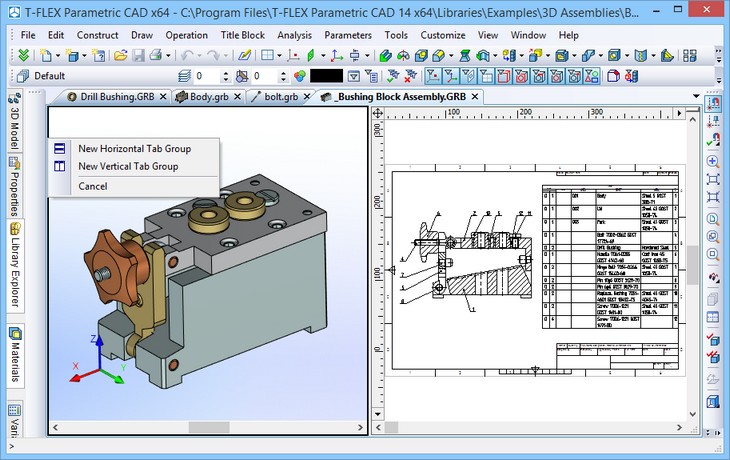Click the double red check cube icon in the right toolbar
Screen dimensions: 730x460
712,357
